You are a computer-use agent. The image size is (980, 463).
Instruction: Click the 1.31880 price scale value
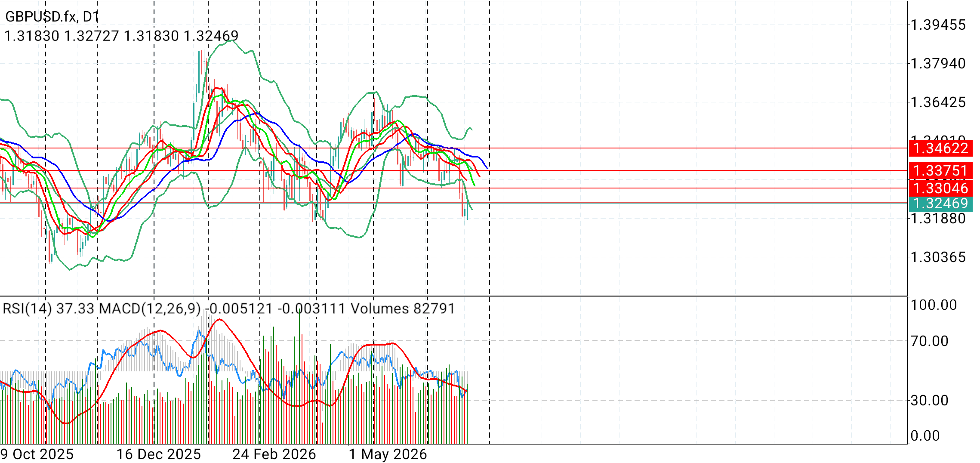(x=938, y=219)
